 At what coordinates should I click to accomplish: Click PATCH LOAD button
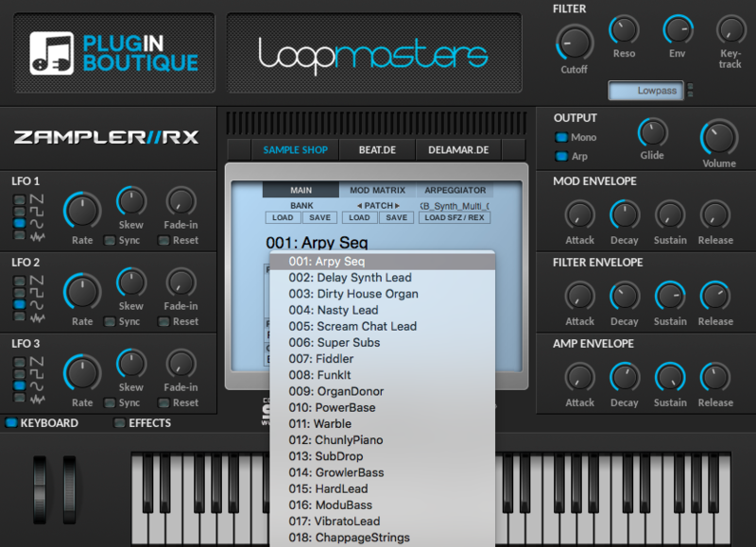tap(359, 218)
